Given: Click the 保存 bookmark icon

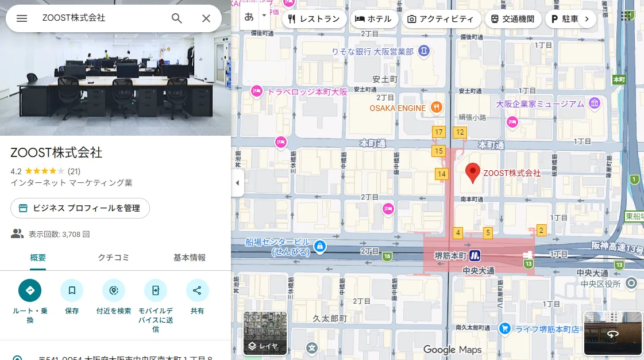Looking at the screenshot, I should (72, 290).
